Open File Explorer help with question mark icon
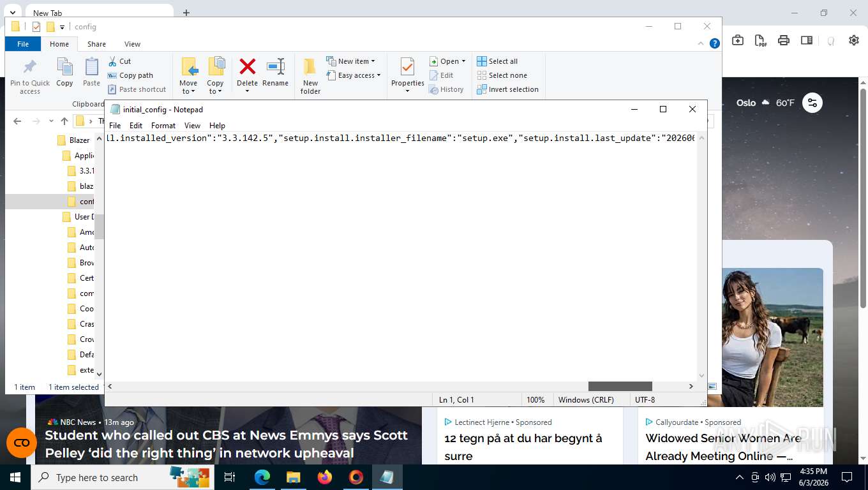Viewport: 868px width, 490px height. pyautogui.click(x=715, y=43)
